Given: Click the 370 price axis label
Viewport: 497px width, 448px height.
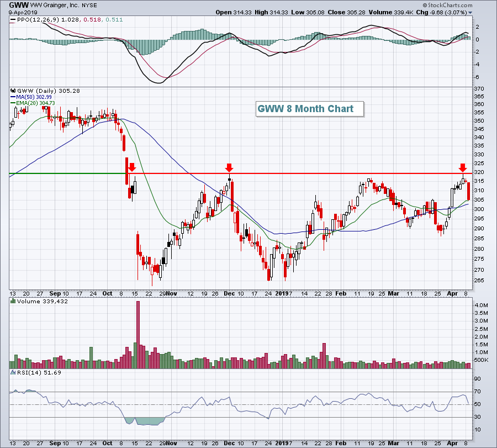Looking at the screenshot, I should coord(479,89).
